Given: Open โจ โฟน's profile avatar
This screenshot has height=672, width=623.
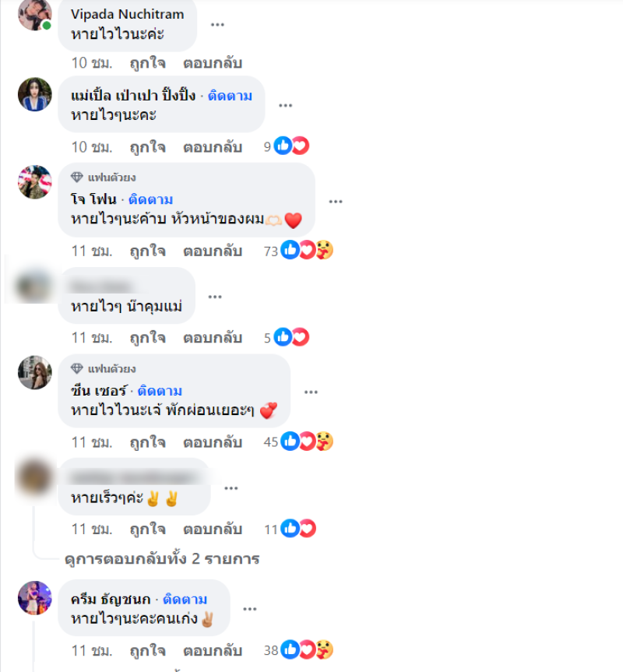Looking at the screenshot, I should click(35, 182).
